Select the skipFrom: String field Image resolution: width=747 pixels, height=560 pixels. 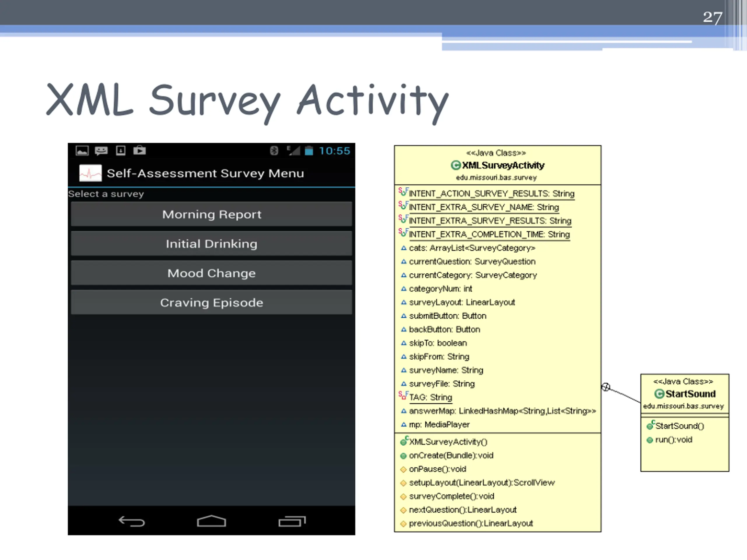(x=439, y=356)
